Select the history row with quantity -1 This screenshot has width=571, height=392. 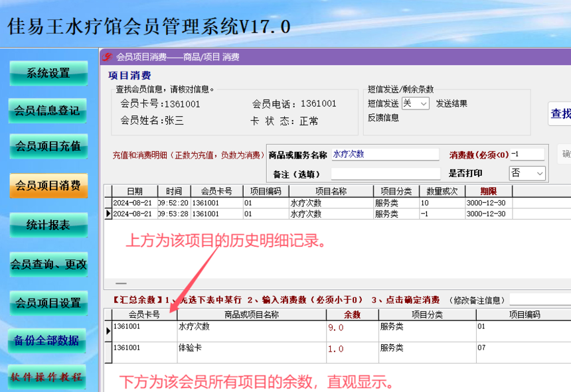tap(308, 214)
